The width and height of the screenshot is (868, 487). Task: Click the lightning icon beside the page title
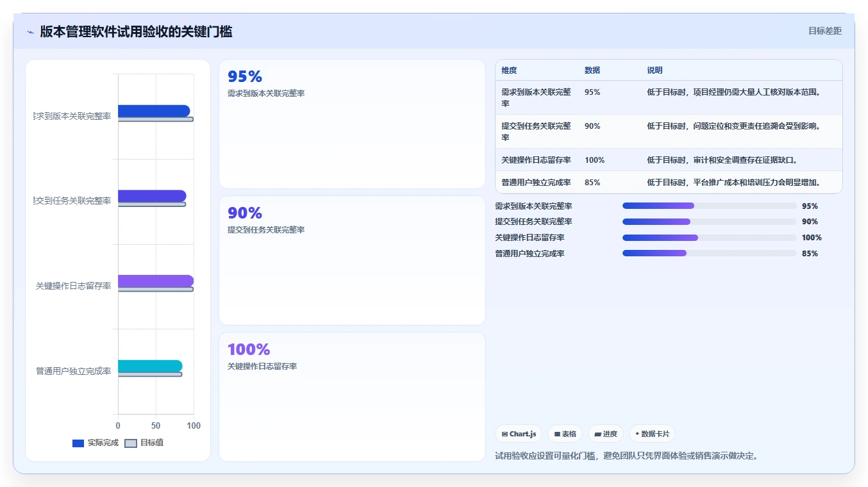pos(30,32)
